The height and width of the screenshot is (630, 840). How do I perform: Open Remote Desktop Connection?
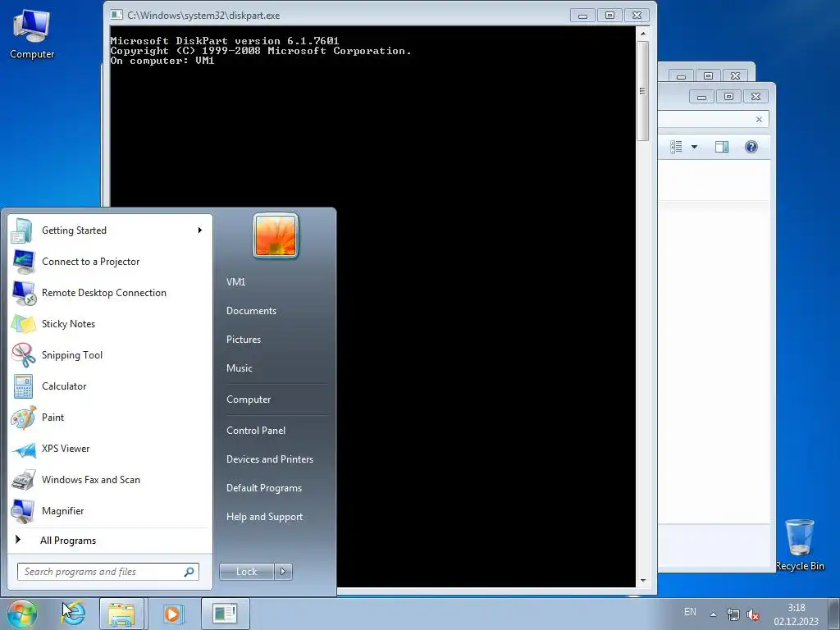tap(110, 293)
